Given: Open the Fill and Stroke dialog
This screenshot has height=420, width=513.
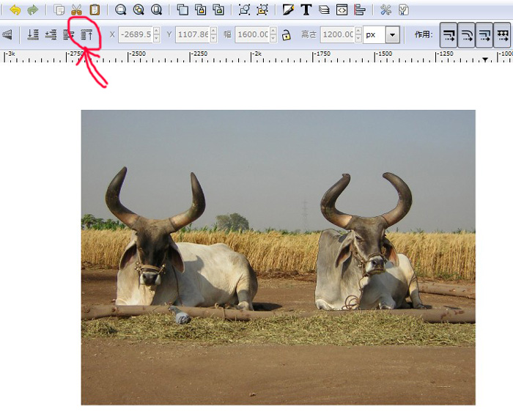Looking at the screenshot, I should (288, 10).
